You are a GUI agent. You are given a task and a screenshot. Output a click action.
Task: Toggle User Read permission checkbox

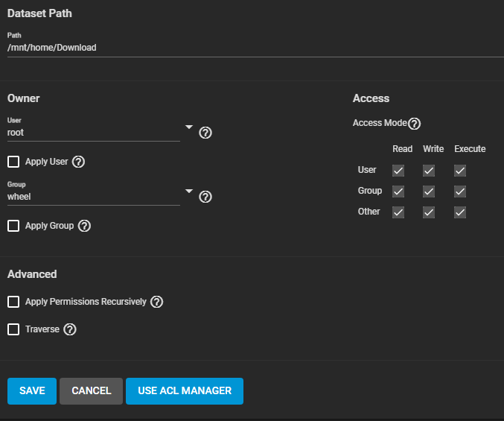pos(398,171)
